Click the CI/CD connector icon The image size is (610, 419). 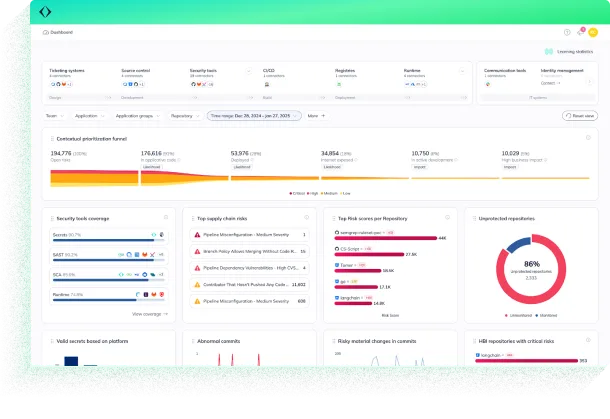pos(267,84)
